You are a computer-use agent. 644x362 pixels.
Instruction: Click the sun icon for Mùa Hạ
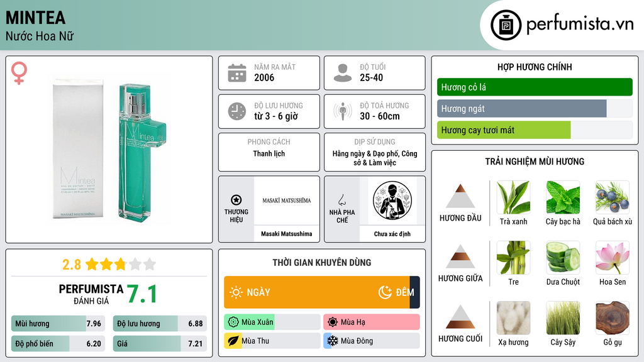333,322
